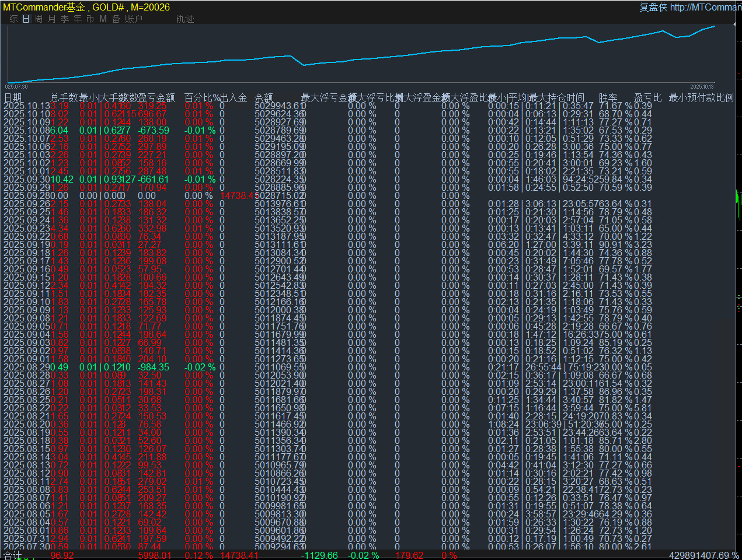Click the 备 remarks toolbar button
This screenshot has width=742, height=560.
tap(116, 19)
